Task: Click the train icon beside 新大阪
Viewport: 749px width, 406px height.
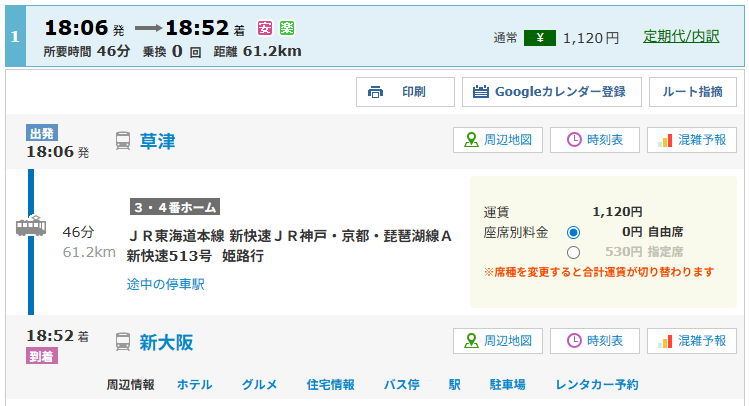Action: 123,342
